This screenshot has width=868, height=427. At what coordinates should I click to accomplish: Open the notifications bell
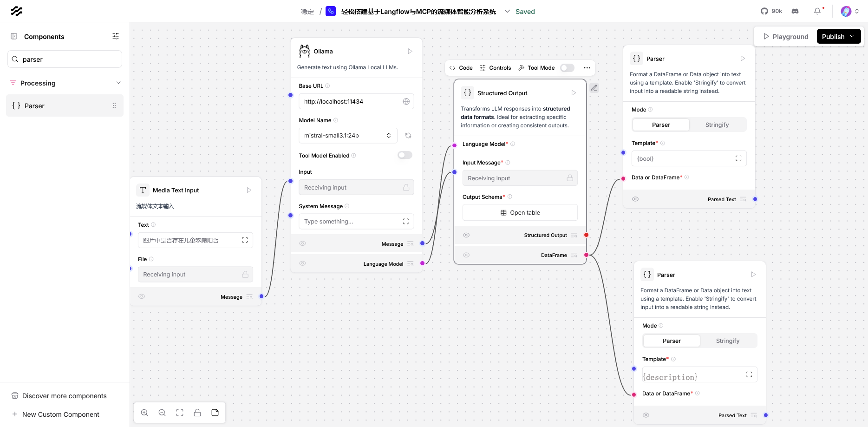[x=817, y=11]
